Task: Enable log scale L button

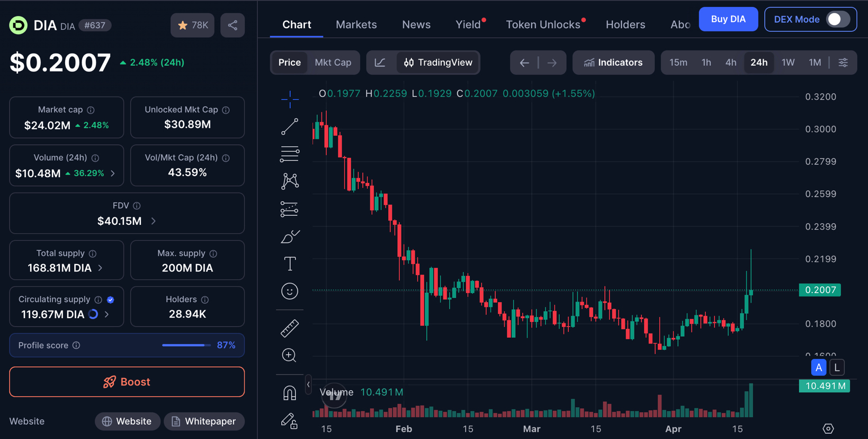Action: tap(837, 367)
